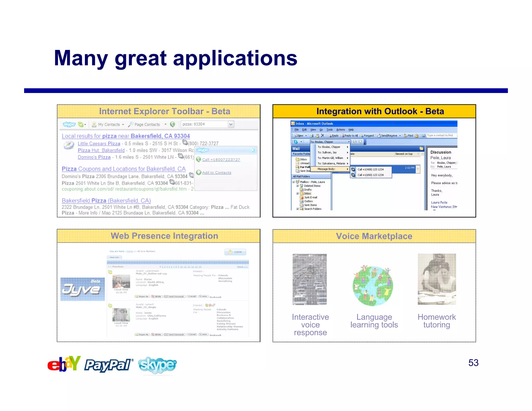Click the Address Book icon in Outlook
This screenshot has width=532, height=411.
[424, 136]
